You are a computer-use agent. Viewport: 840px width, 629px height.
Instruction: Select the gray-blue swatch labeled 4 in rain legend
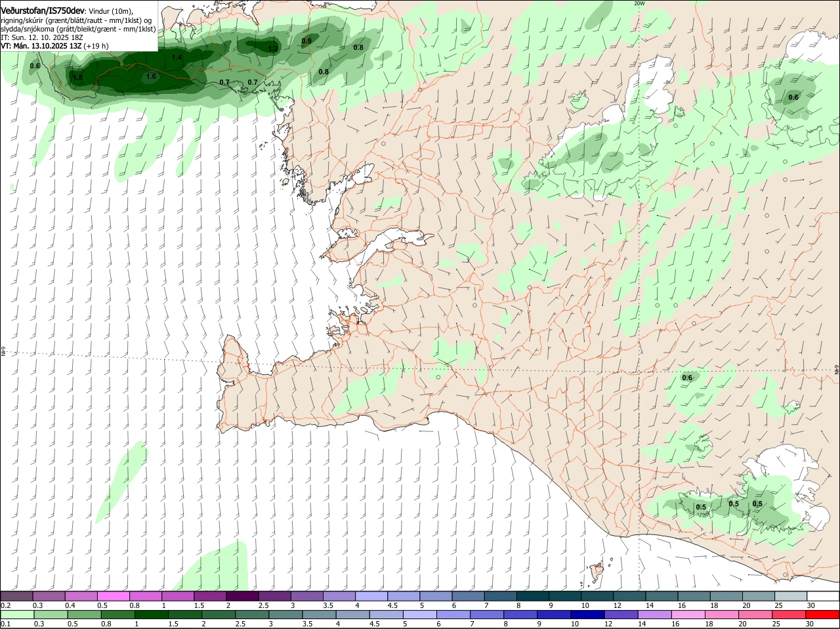coord(353,615)
